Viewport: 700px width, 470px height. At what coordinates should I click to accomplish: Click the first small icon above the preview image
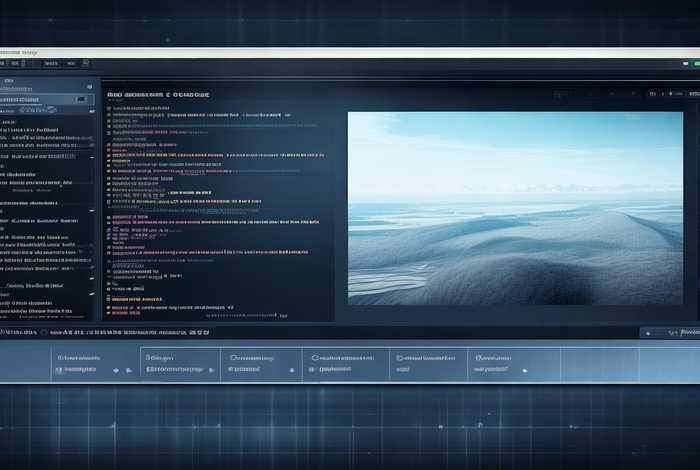click(x=651, y=94)
